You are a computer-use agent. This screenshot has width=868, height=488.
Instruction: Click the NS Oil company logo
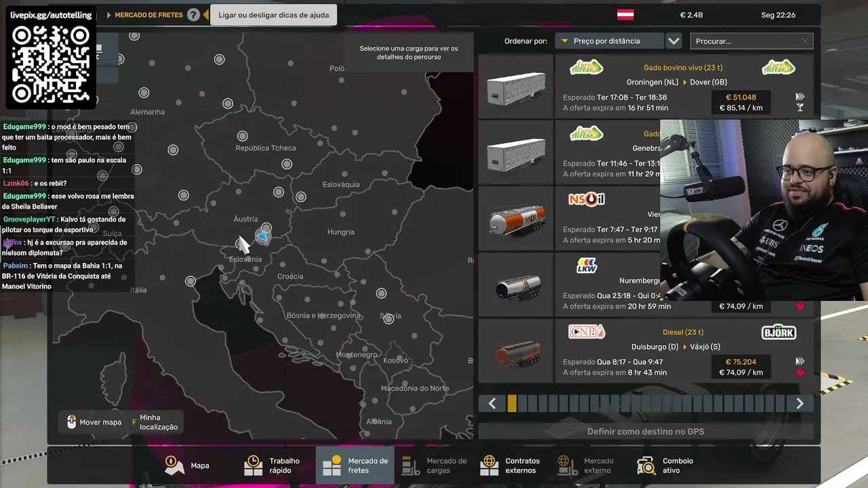[587, 200]
